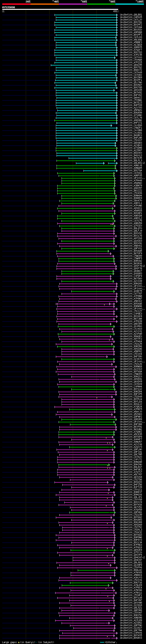Click the red segment of the identity legend
146x644 pixels.
point(16,4)
